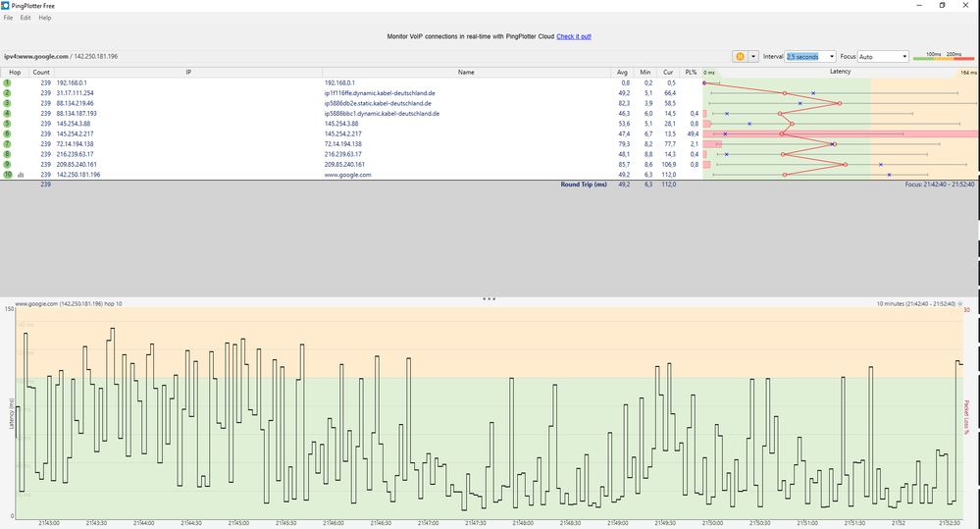Click the 21:50:00 marker on time axis
980x529 pixels.
coord(712,523)
